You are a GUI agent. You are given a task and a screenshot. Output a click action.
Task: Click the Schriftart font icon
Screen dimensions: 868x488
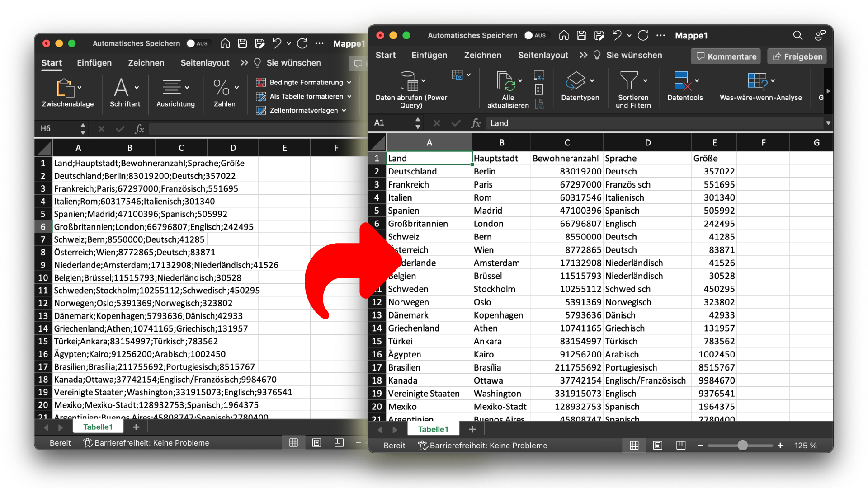point(121,88)
